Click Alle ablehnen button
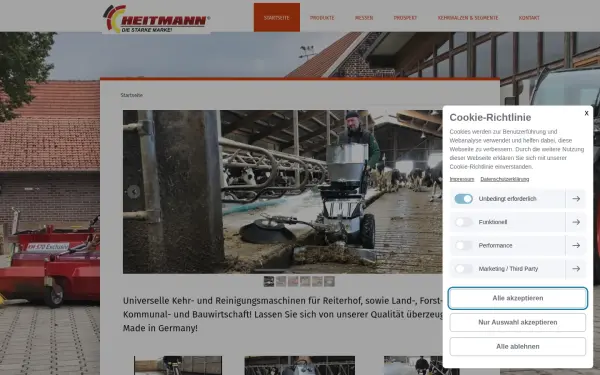600x375 pixels. (517, 346)
